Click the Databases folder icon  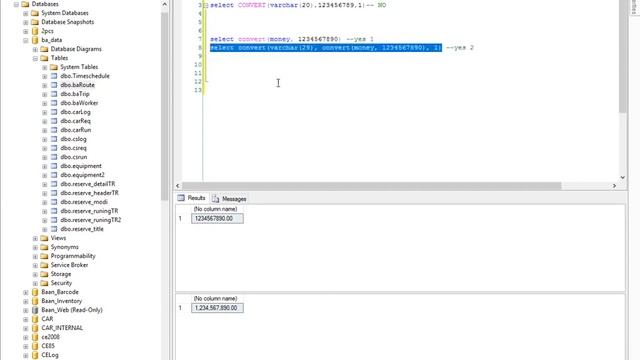(25, 4)
